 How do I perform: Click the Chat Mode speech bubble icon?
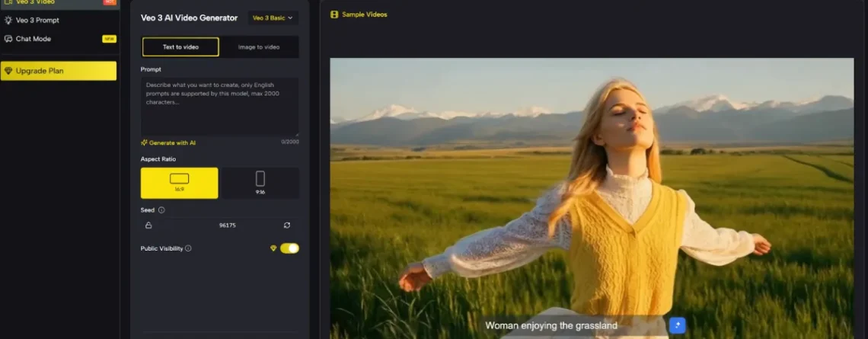(8, 39)
